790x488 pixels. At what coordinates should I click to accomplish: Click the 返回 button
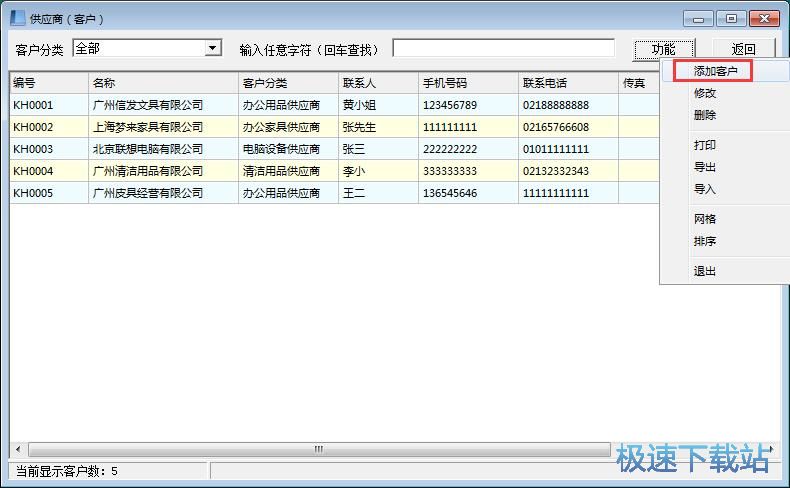tap(743, 49)
